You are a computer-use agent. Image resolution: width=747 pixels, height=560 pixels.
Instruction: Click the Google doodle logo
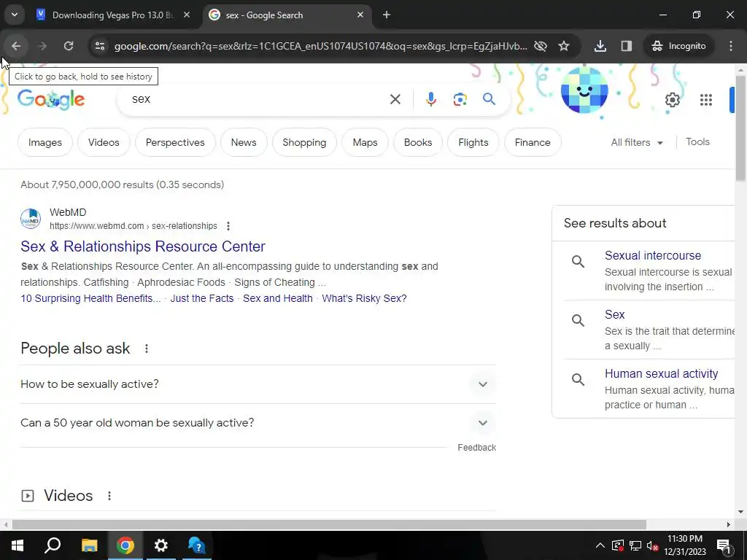click(51, 99)
